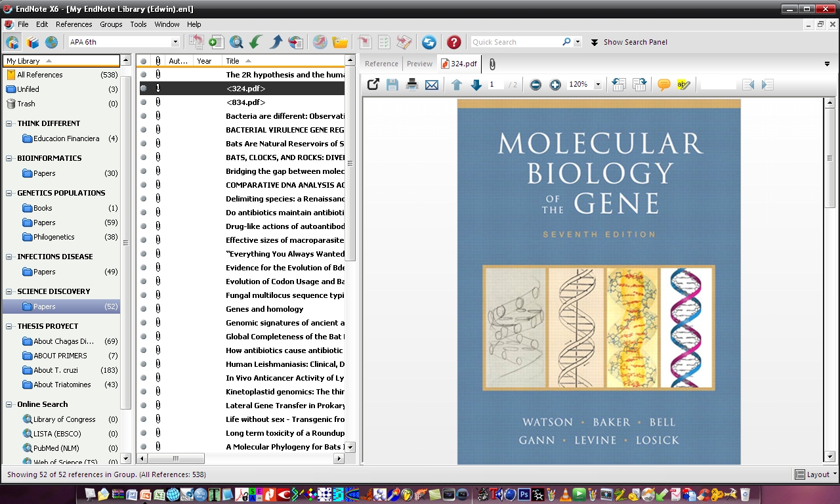Open tab panel options arrow at right
Screen dimensions: 840x504
pos(828,64)
